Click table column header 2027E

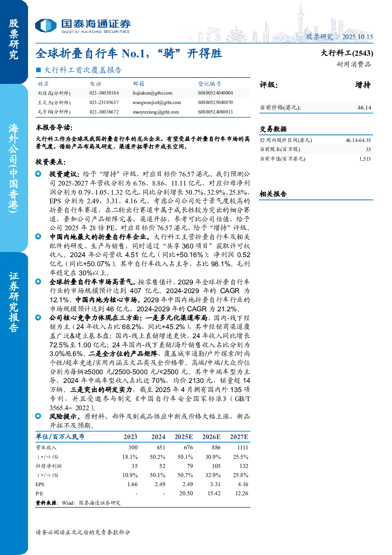(239, 437)
